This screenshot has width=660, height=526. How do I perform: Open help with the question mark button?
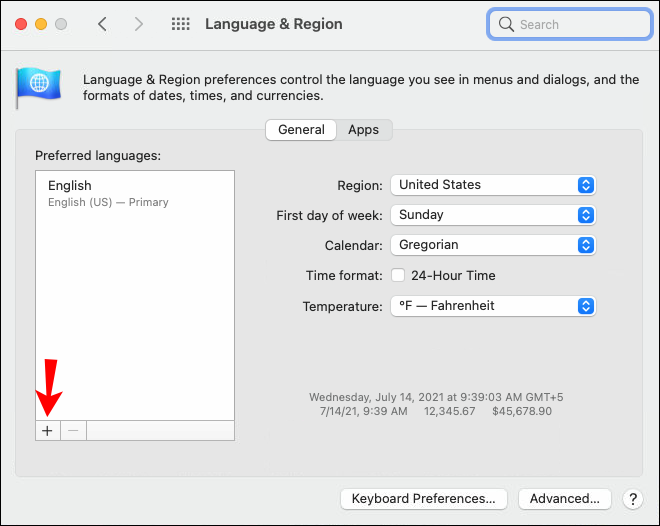click(632, 498)
